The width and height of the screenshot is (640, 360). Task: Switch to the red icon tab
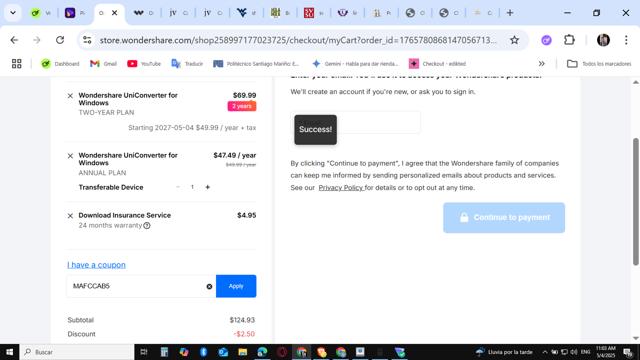(313, 13)
